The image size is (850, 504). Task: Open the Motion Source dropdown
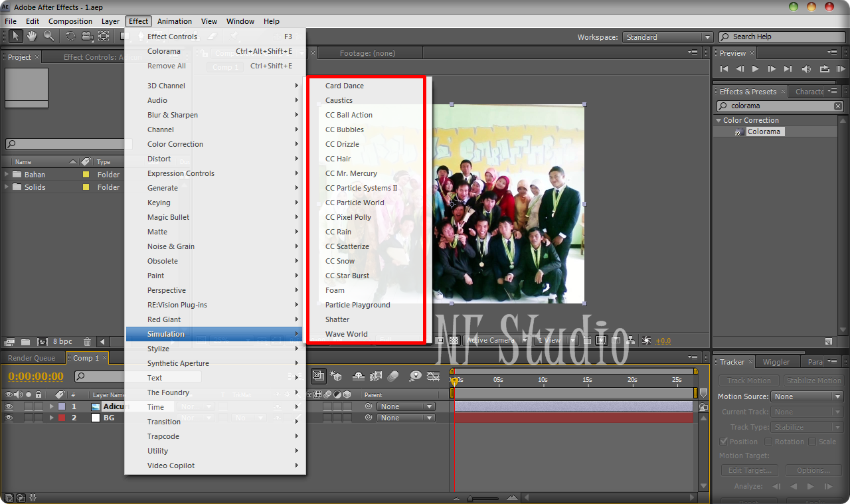[x=806, y=396]
